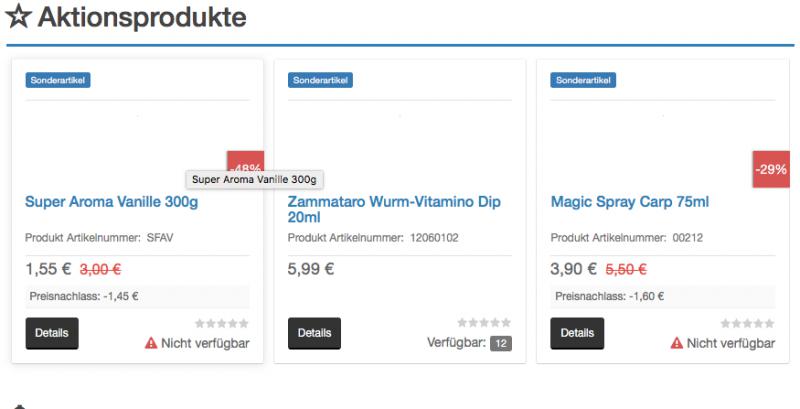
Task: Open Details for Magic Spray Carp 75ml
Action: [577, 333]
